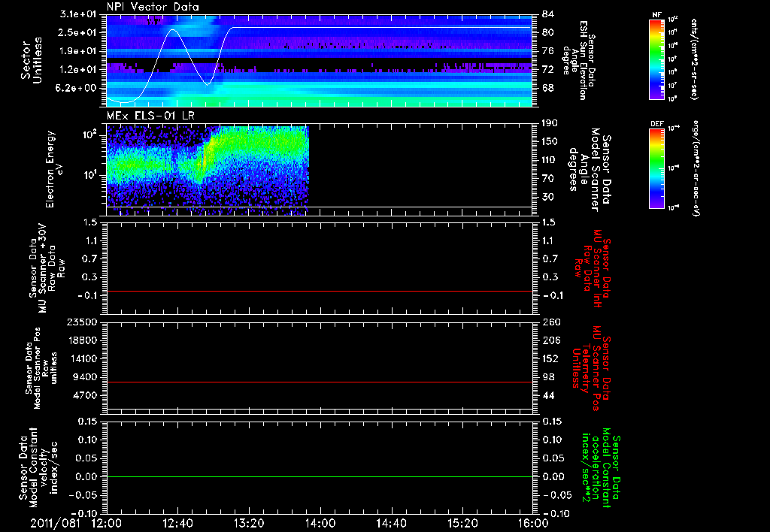
Task: Click the '152' telemetry tick label
Action: pyautogui.click(x=550, y=358)
